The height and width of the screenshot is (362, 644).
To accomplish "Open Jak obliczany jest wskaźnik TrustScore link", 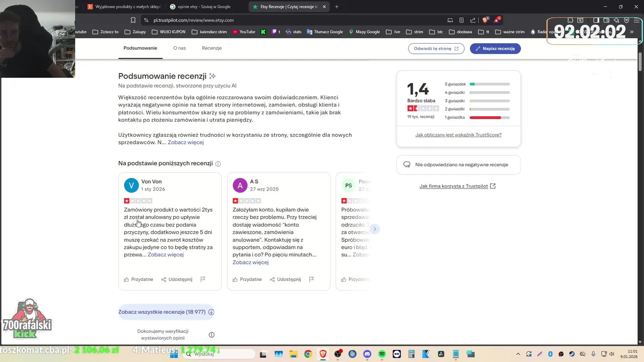I will pyautogui.click(x=458, y=135).
